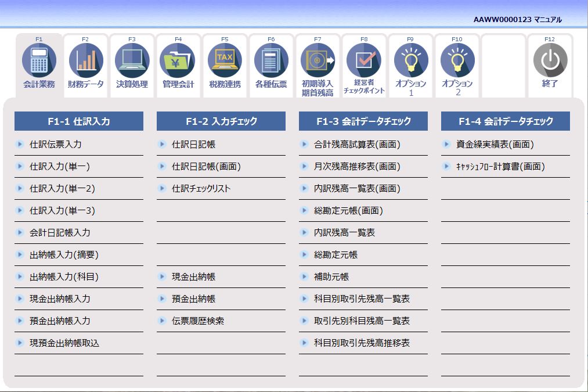This screenshot has width=588, height=392.
Task: Click the F1-1 仕訳入力 section header
Action: pyautogui.click(x=79, y=121)
